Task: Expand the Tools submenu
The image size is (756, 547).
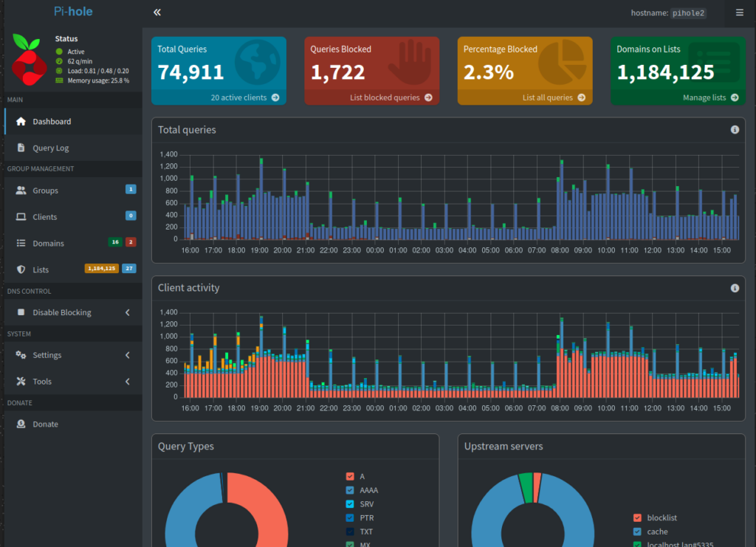Action: (x=128, y=382)
